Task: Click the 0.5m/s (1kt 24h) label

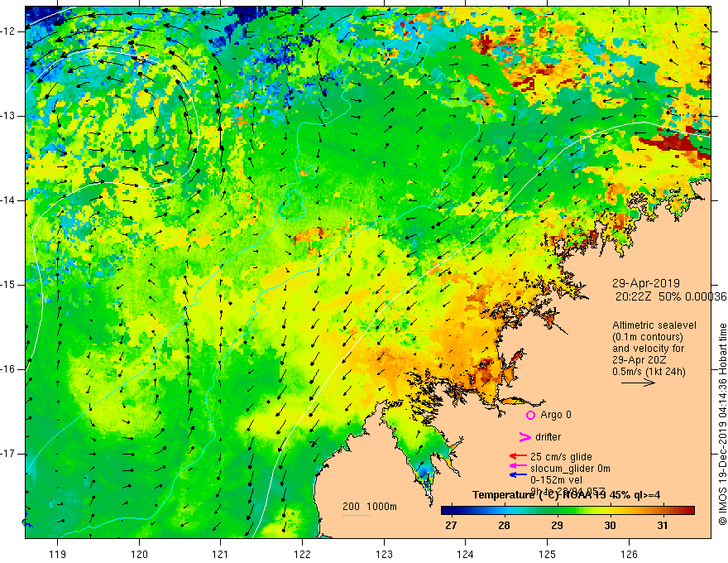Action: click(x=649, y=372)
